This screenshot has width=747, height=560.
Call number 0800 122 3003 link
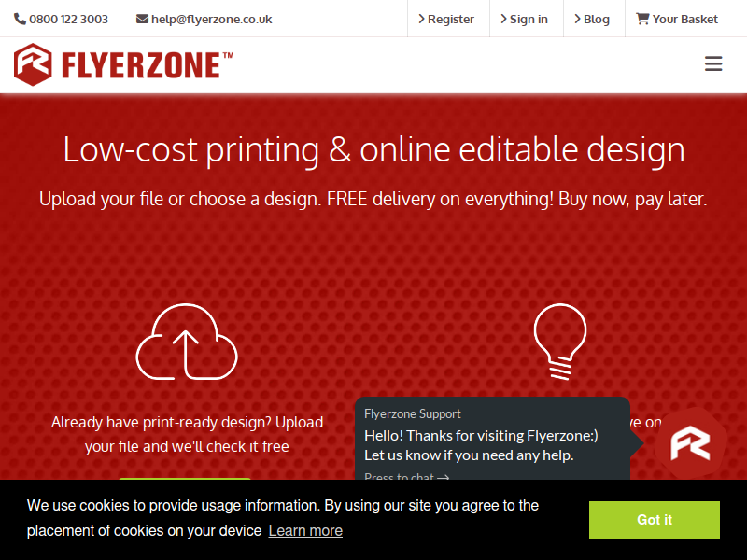[68, 19]
